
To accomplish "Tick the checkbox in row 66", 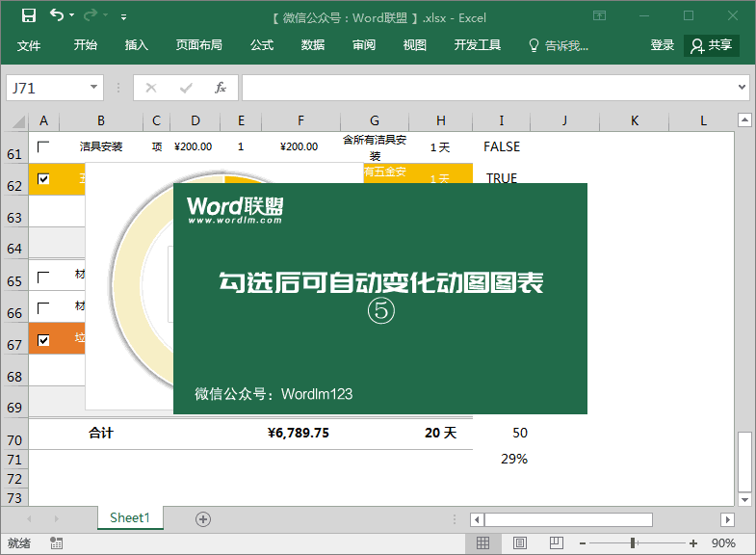I will point(43,308).
